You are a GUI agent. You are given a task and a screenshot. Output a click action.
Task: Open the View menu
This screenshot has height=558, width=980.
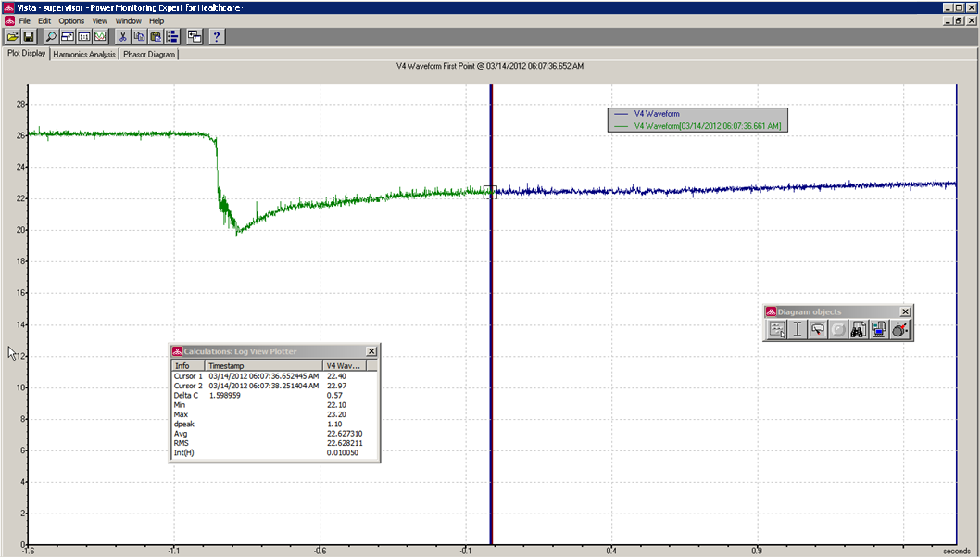click(100, 20)
